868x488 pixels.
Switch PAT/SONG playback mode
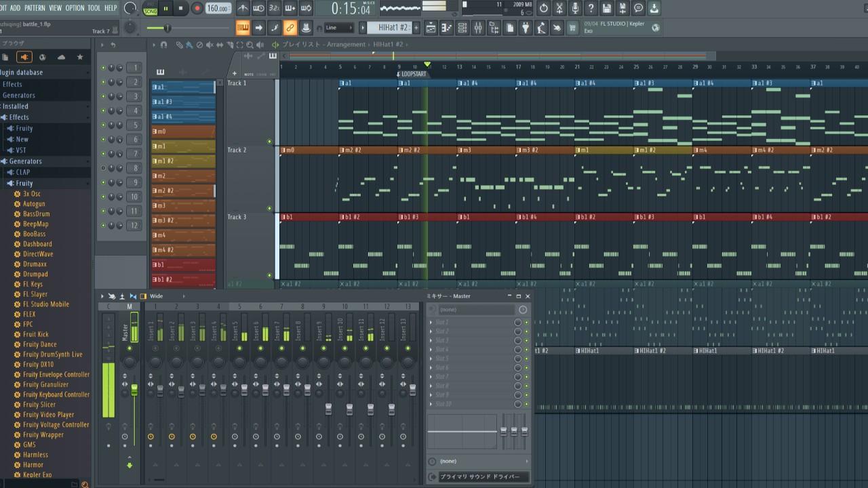151,8
